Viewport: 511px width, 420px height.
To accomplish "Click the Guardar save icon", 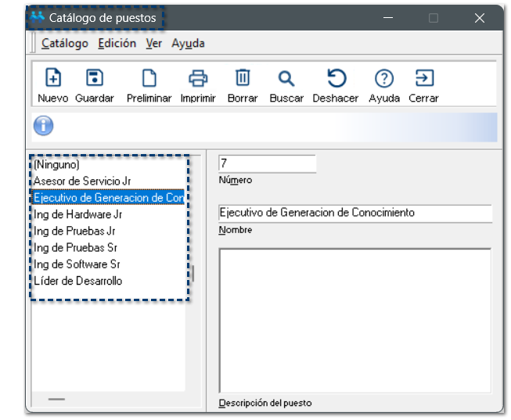I will pyautogui.click(x=95, y=78).
